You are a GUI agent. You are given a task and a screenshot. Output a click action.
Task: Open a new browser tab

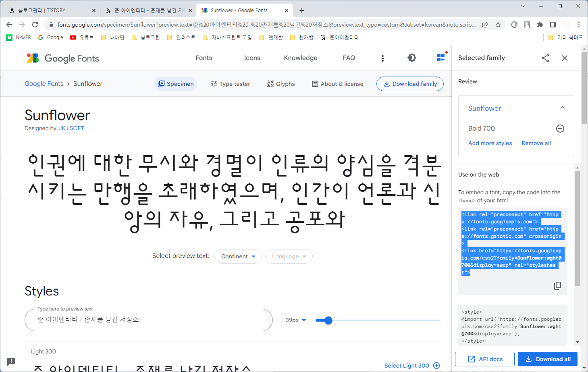302,10
